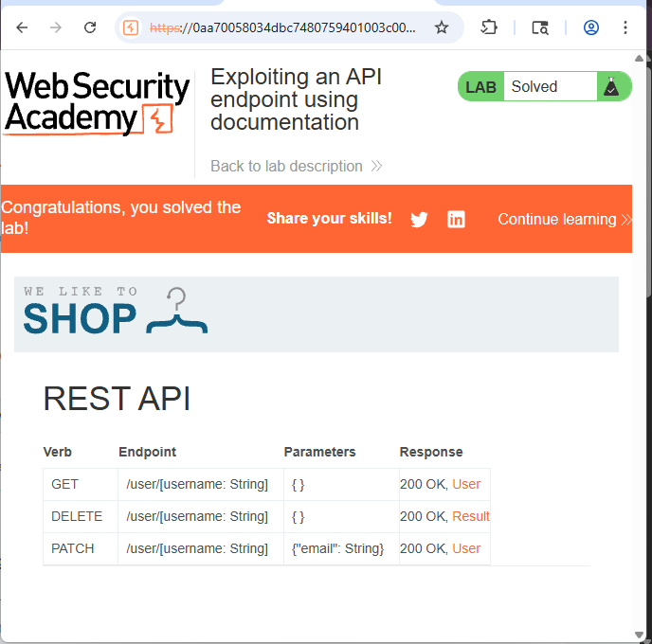Image resolution: width=652 pixels, height=644 pixels.
Task: Click the We Like to Shop logo
Action: pyautogui.click(x=116, y=312)
